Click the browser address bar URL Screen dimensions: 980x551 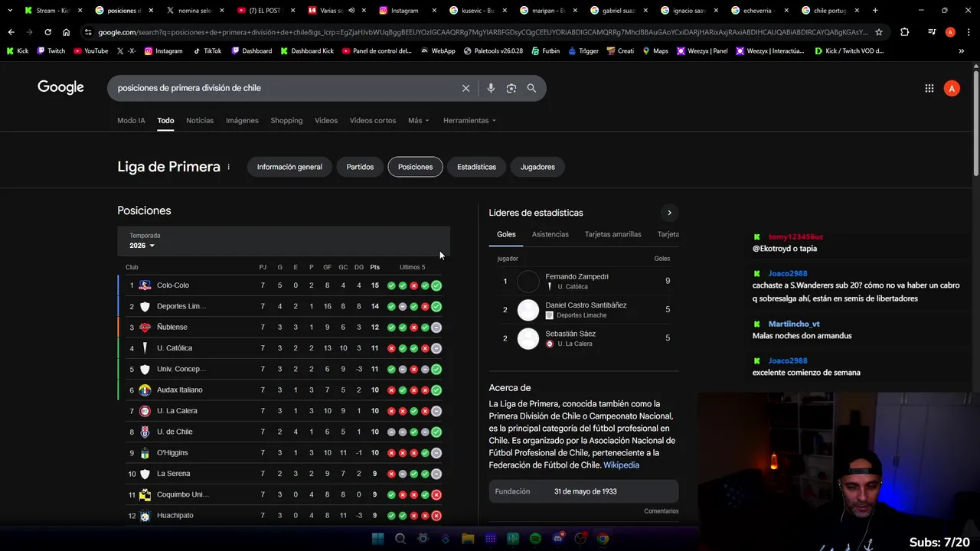pos(482,32)
